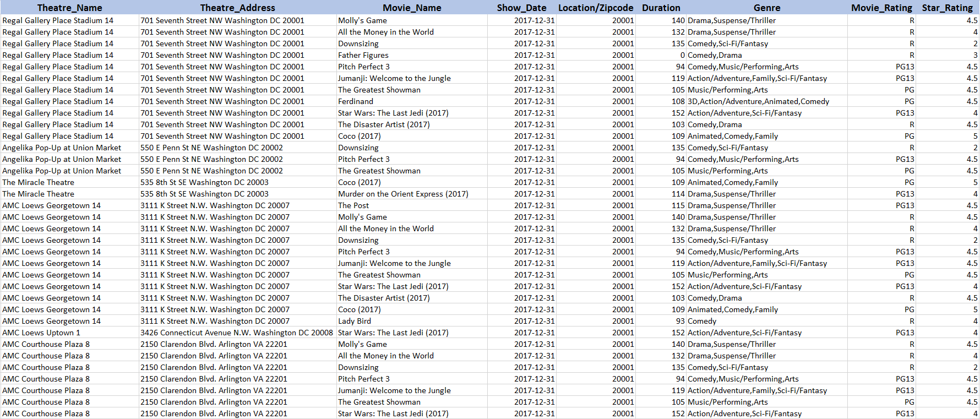Click star rating 4.5 in The Post row

[947, 205]
